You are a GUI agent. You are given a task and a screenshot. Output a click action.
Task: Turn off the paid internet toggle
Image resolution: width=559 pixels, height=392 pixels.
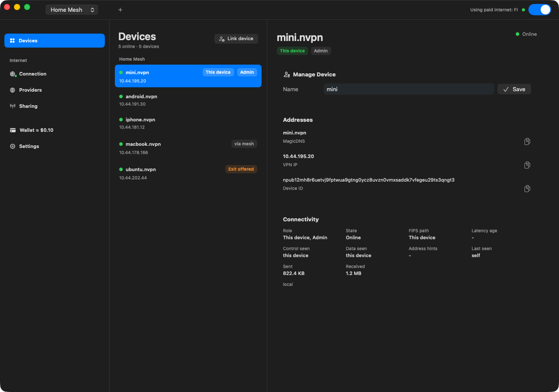[x=540, y=10]
